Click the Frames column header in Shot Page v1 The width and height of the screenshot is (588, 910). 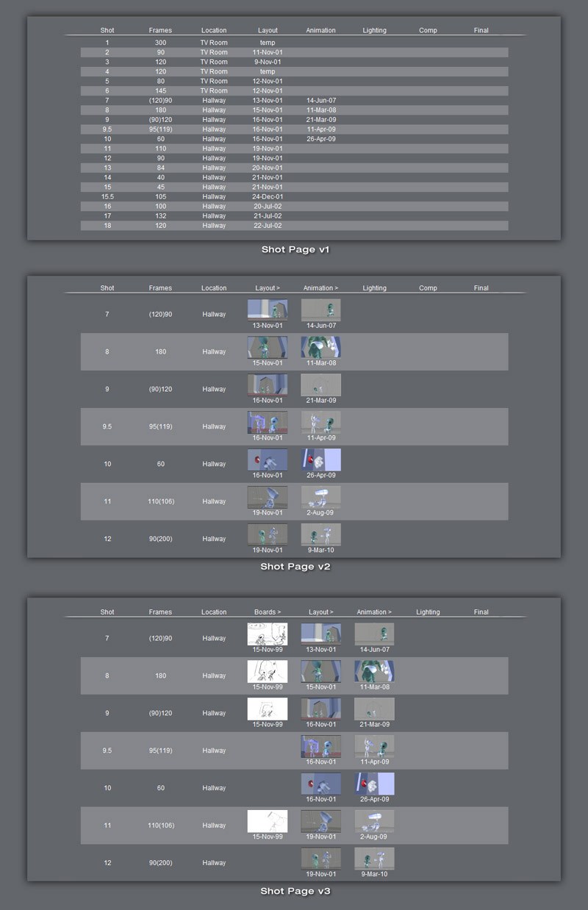pos(160,31)
